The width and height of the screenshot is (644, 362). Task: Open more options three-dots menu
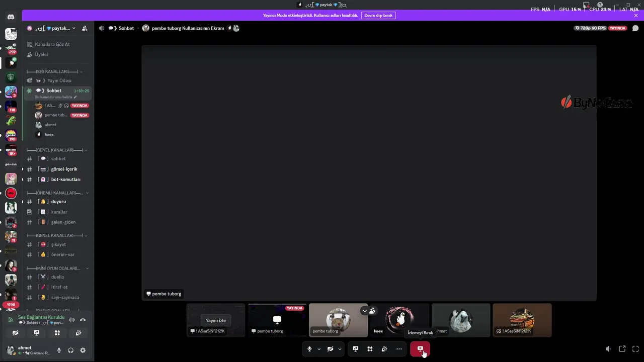point(399,349)
